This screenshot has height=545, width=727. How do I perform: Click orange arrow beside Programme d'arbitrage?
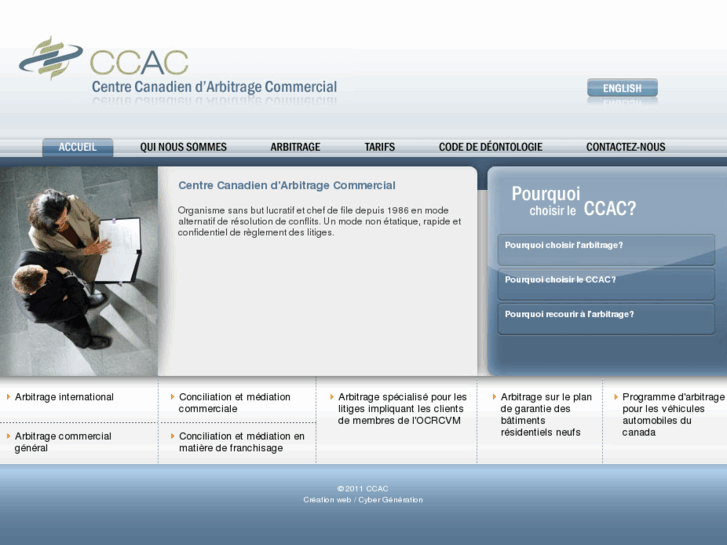pos(616,397)
